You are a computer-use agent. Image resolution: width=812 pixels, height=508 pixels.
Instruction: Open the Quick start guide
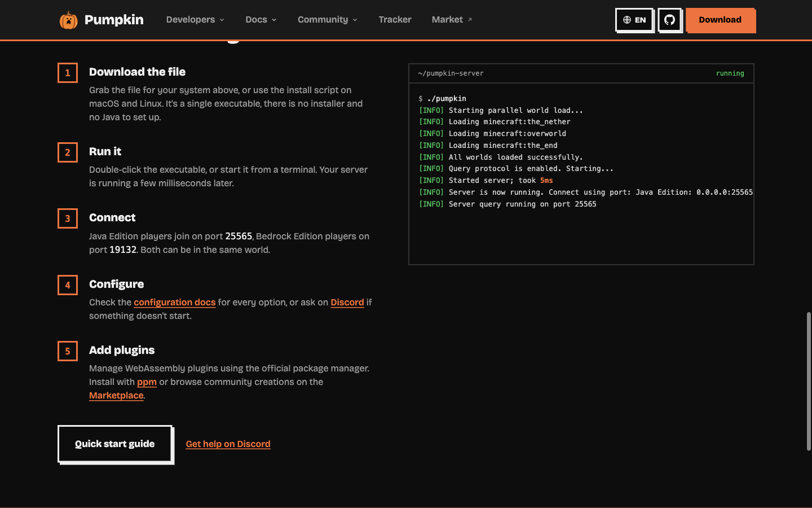click(x=115, y=444)
